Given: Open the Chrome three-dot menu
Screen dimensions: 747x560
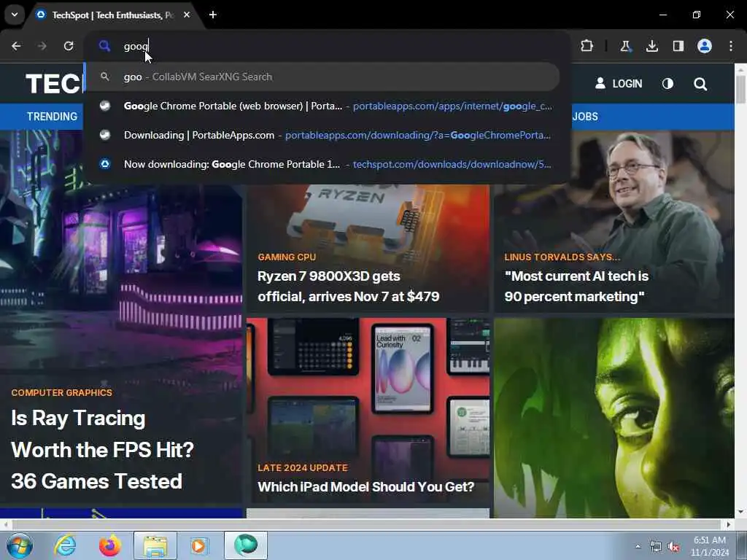Looking at the screenshot, I should coord(731,46).
